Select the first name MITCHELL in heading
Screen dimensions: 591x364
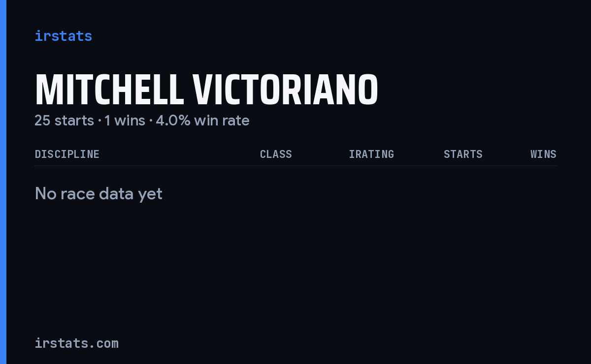pos(109,91)
